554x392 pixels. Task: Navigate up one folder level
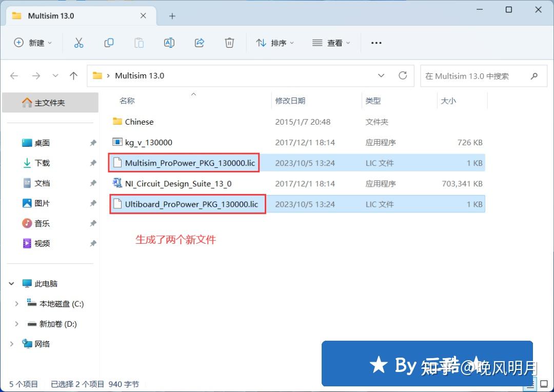[x=73, y=75]
